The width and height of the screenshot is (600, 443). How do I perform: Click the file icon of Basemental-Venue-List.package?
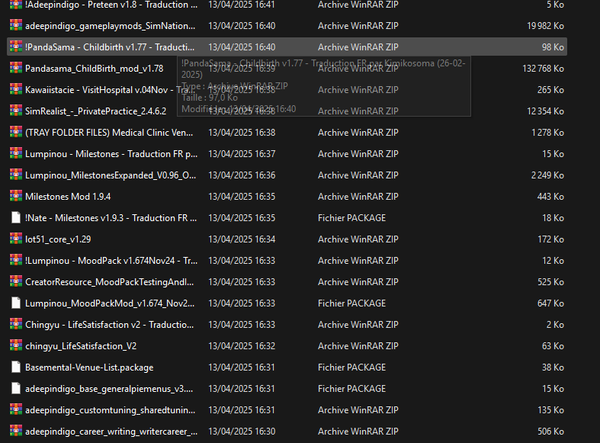16,367
